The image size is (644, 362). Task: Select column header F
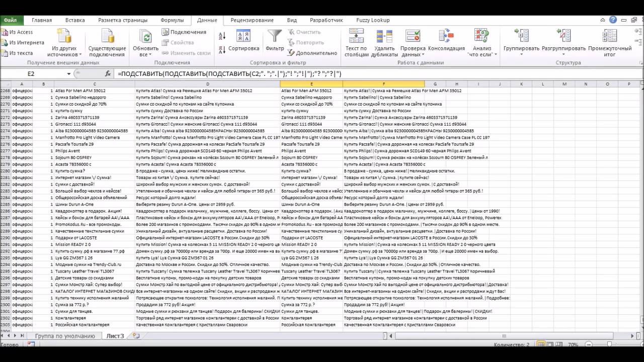click(383, 84)
